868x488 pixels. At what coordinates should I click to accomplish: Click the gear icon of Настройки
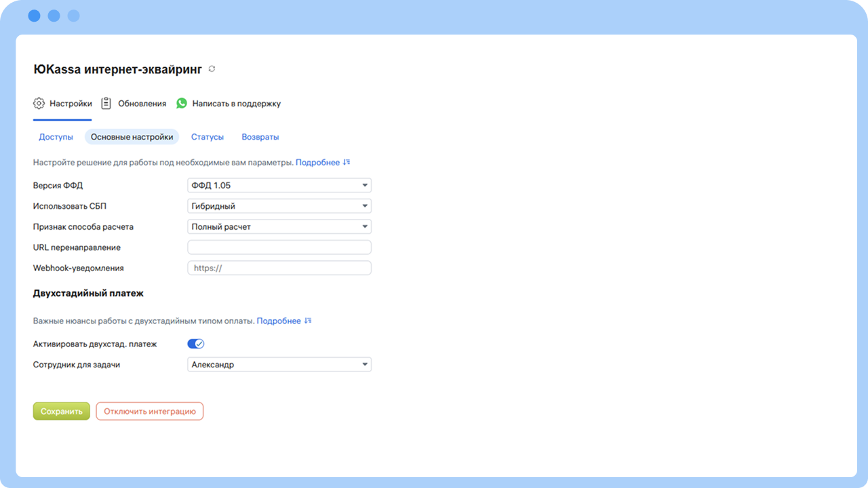click(x=39, y=104)
